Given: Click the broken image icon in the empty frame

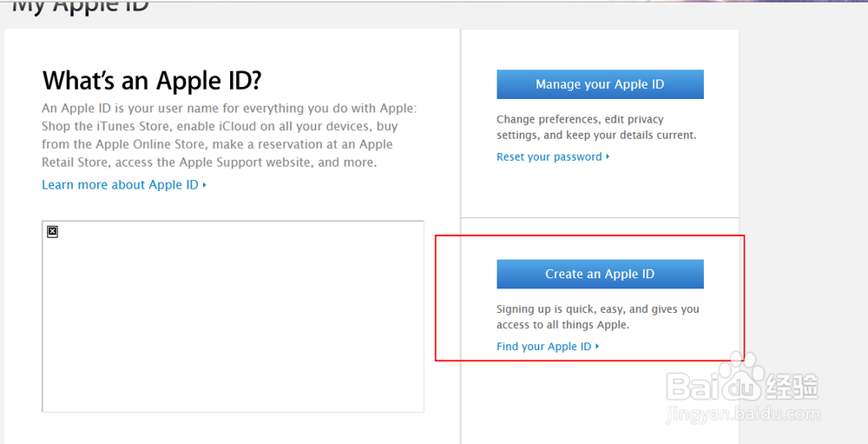Looking at the screenshot, I should (x=53, y=232).
